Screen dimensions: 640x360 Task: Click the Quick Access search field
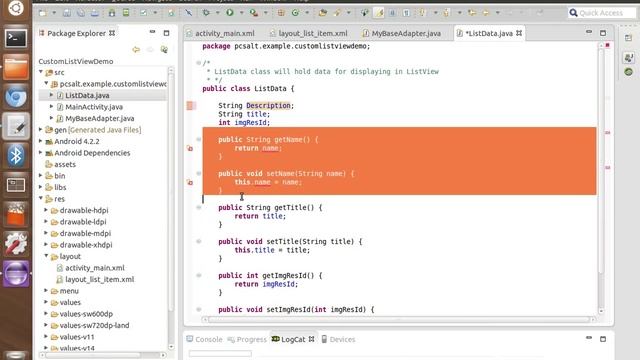(602, 13)
